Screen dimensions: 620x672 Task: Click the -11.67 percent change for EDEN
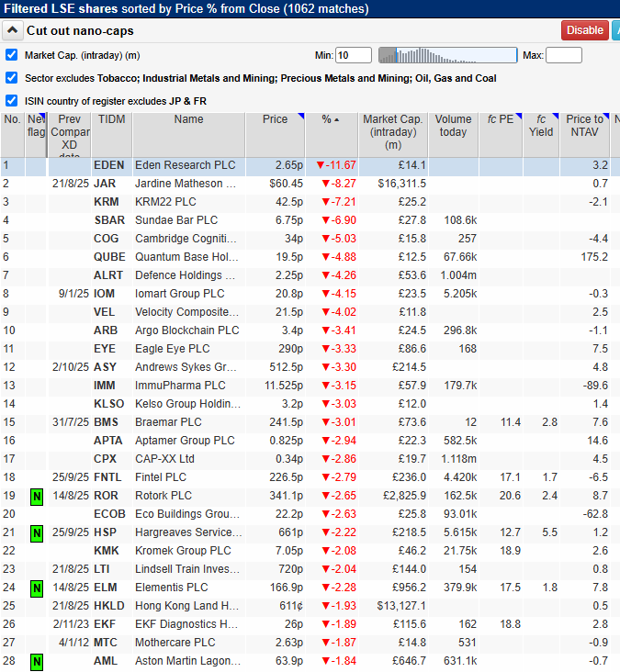tap(336, 165)
